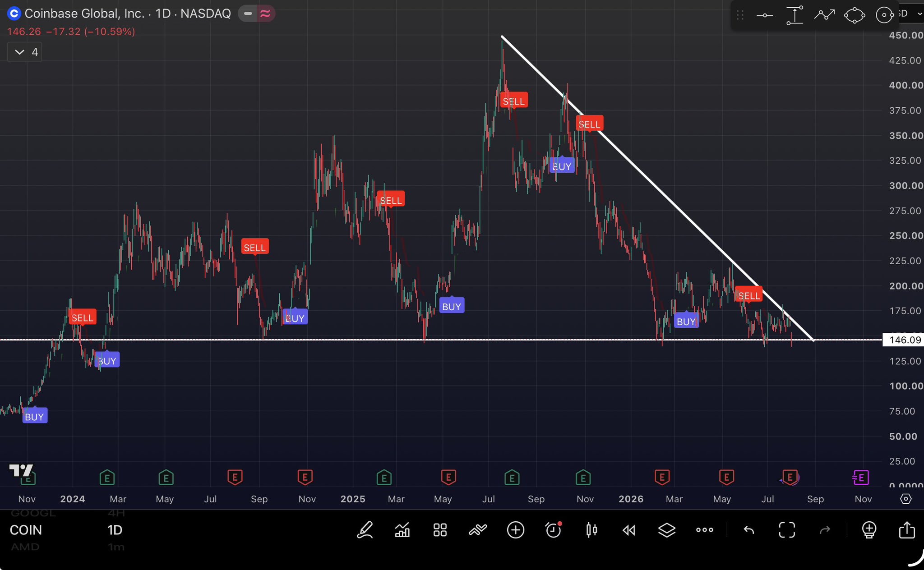The image size is (924, 570).
Task: Open the three-dot more options menu
Action: [x=705, y=530]
